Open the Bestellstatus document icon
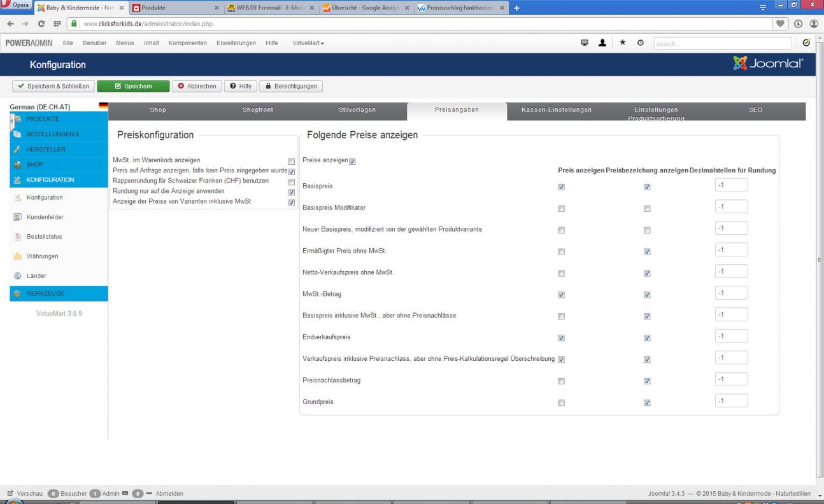824x504 pixels. pyautogui.click(x=18, y=237)
